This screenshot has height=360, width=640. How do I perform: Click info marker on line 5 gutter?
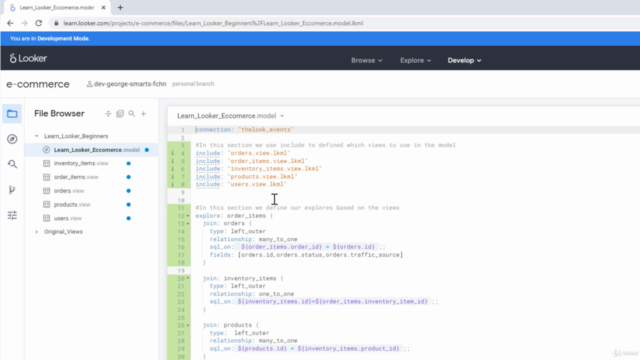(172, 161)
